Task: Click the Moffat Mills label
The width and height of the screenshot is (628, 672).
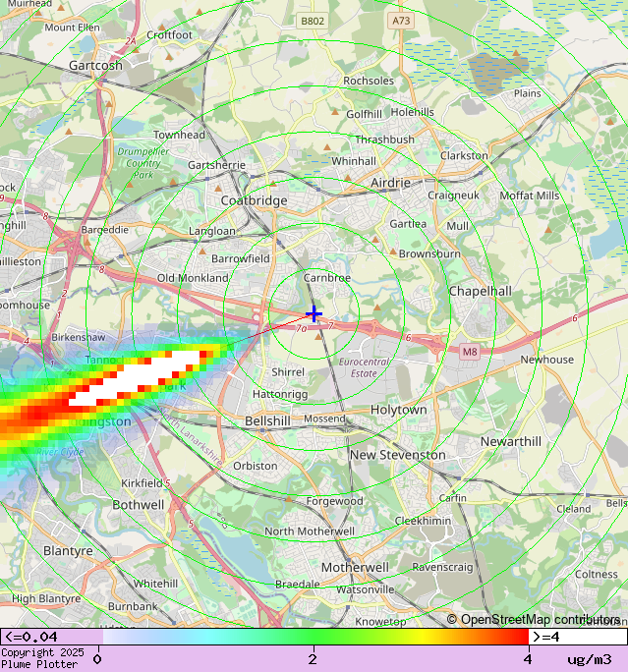Action: pyautogui.click(x=530, y=196)
